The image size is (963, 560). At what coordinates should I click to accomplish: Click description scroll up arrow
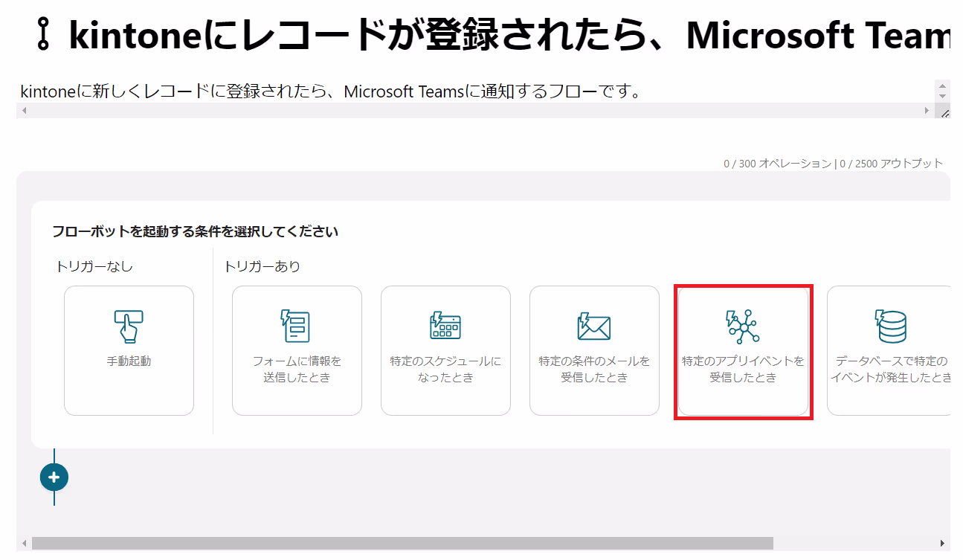(x=943, y=85)
